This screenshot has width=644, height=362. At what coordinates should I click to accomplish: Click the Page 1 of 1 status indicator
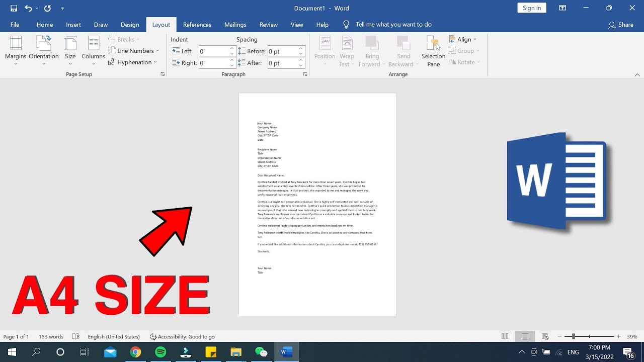(16, 337)
